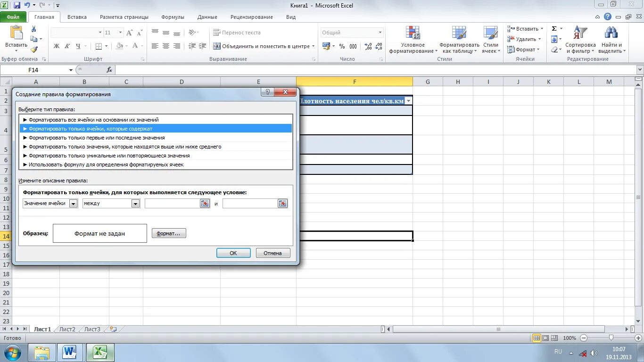
Task: Center text horizontally
Action: (x=165, y=46)
